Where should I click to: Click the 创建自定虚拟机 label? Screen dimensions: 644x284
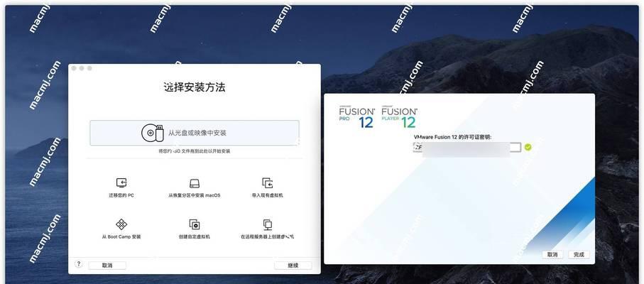point(195,237)
